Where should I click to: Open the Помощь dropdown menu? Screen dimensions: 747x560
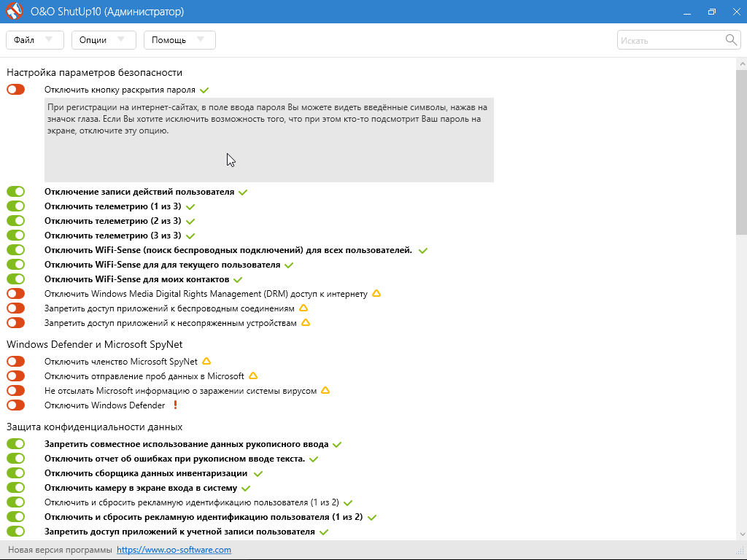(x=179, y=40)
